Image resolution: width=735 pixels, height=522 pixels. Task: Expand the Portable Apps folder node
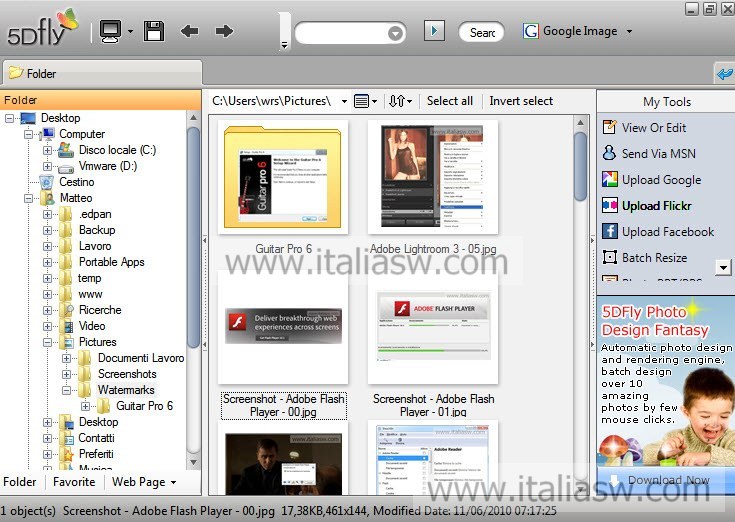click(47, 262)
